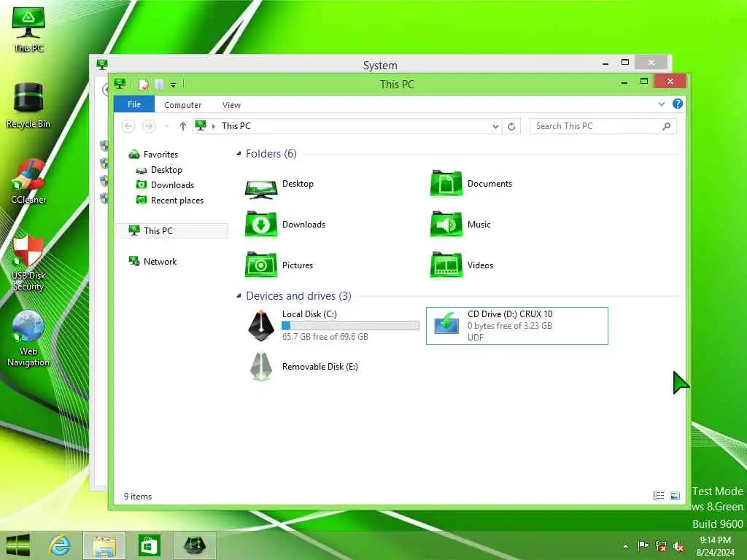Click the search magnifier icon

pyautogui.click(x=667, y=126)
